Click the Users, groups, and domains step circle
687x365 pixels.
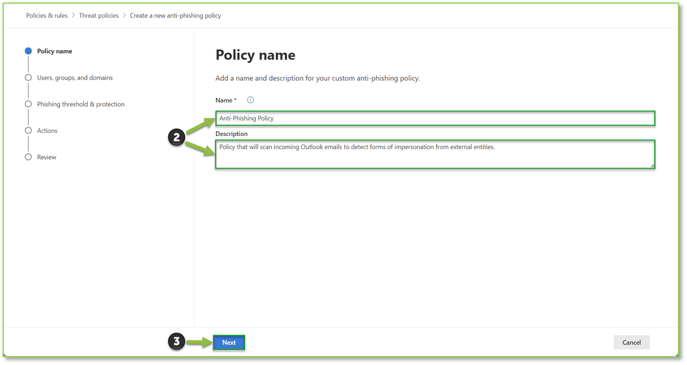tap(28, 78)
